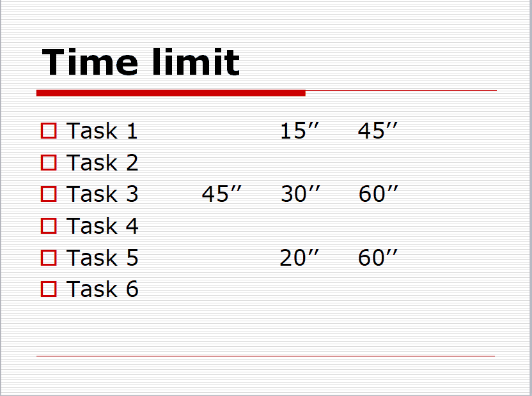Click the 'Task 2' text
Image resolution: width=532 pixels, height=396 pixels.
(102, 162)
